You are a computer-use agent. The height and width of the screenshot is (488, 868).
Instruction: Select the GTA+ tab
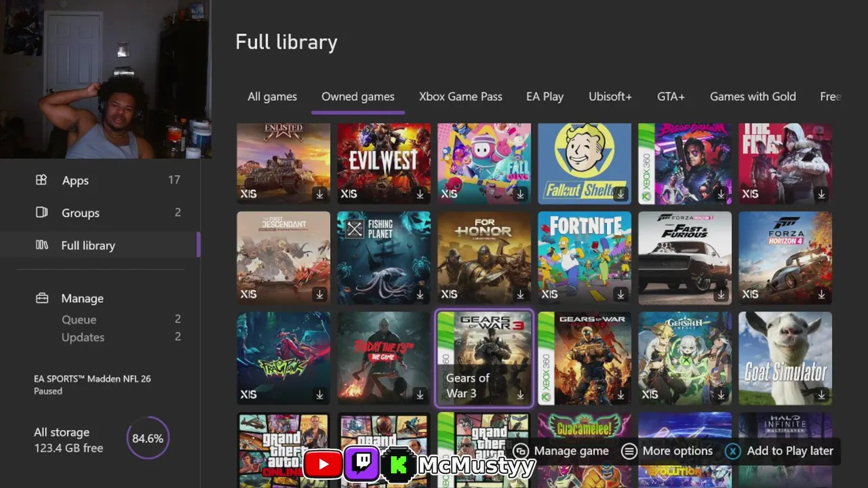point(671,96)
